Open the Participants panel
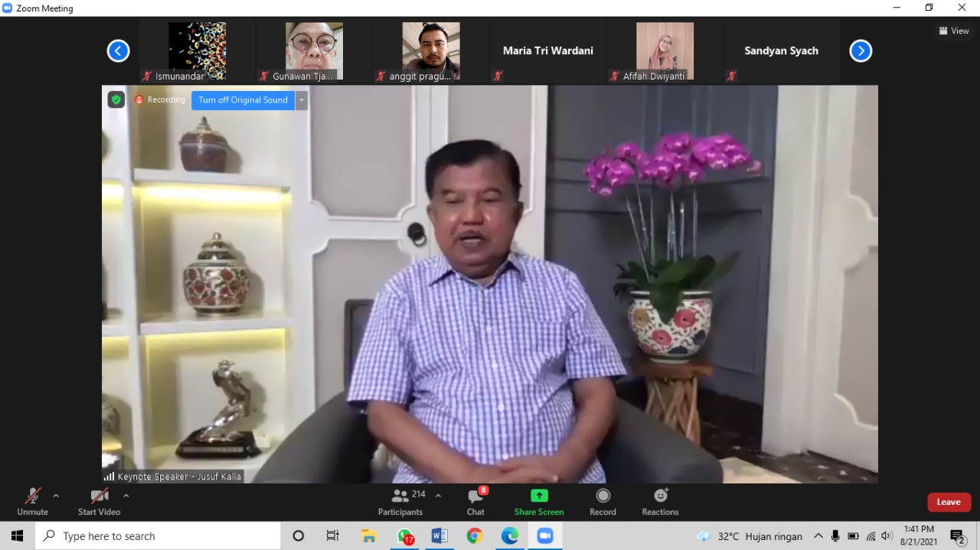The width and height of the screenshot is (980, 550). [400, 501]
